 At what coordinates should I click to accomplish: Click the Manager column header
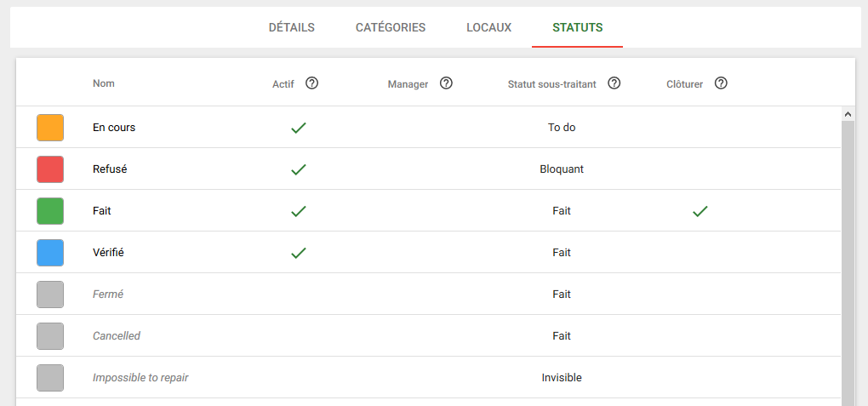pyautogui.click(x=408, y=84)
